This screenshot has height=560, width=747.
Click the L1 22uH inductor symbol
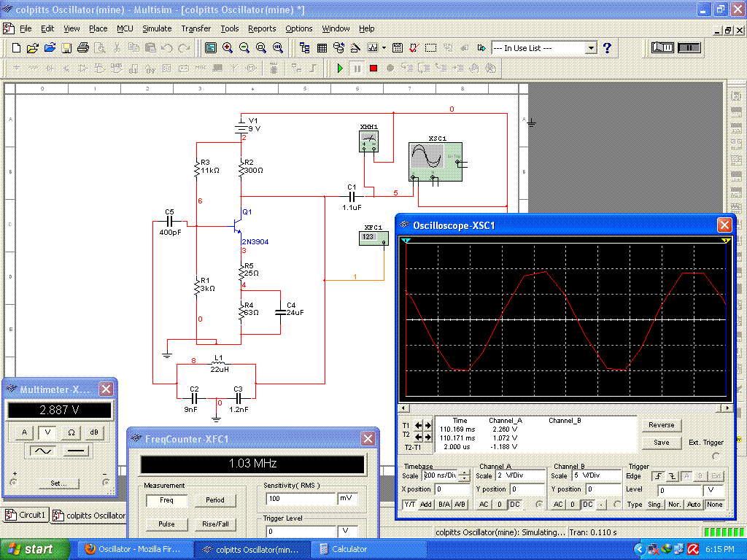(x=218, y=364)
